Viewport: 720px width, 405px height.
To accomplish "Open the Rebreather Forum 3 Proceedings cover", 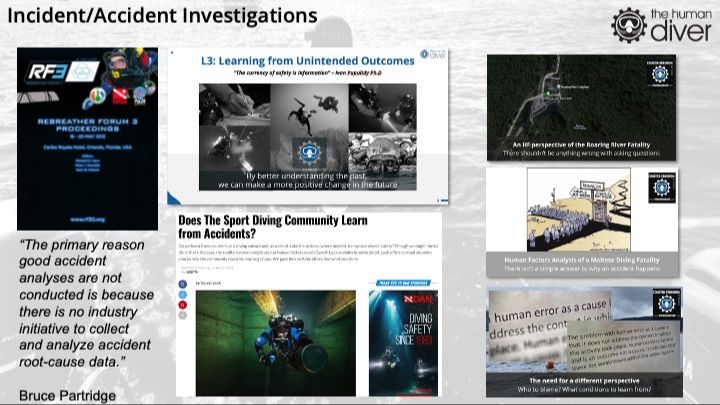I will (x=87, y=139).
